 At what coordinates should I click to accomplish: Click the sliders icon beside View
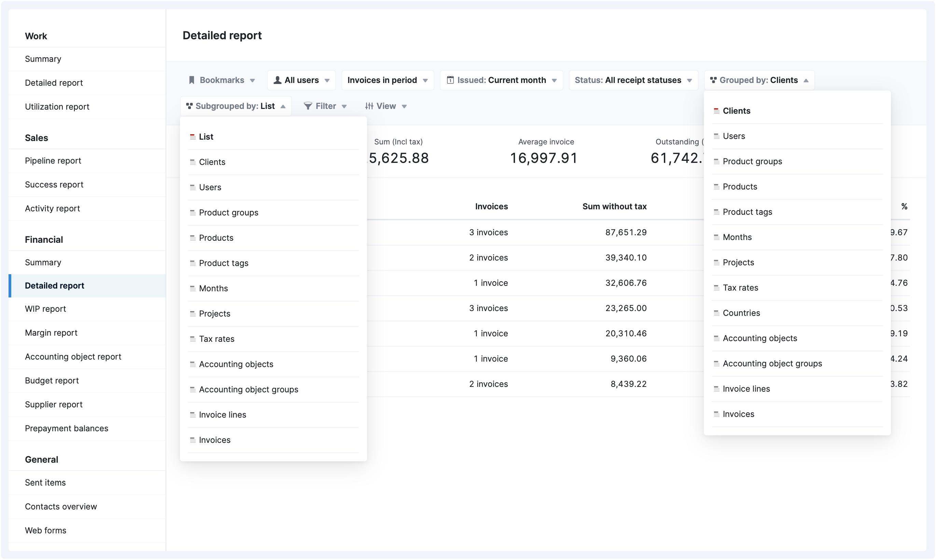(x=369, y=106)
